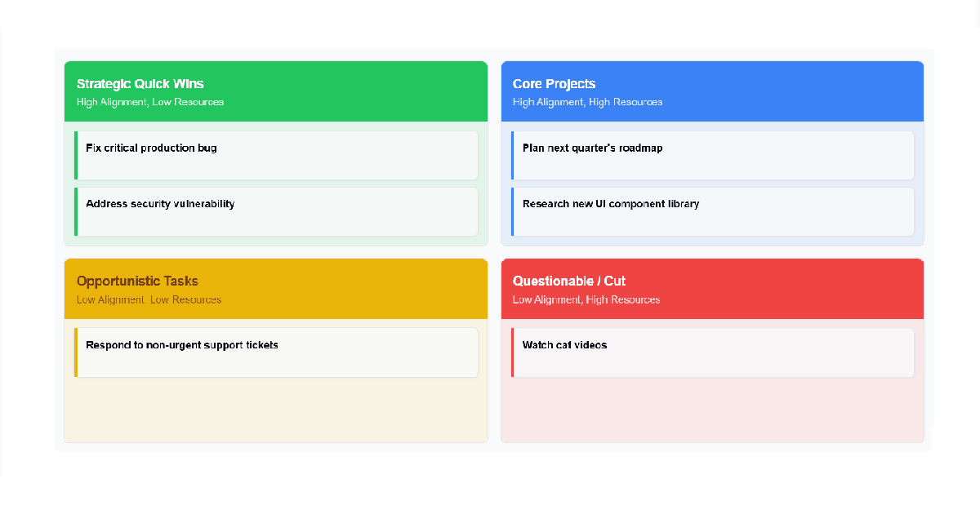This screenshot has height=514, width=980.
Task: Click the 'High Alignment, Low Resources' subtitle
Action: tap(150, 102)
